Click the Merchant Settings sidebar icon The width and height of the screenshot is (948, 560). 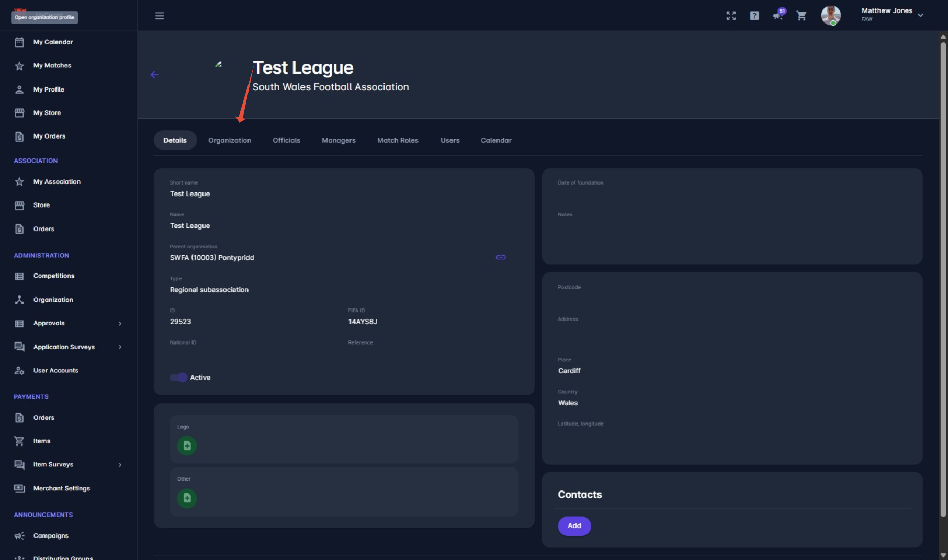click(x=19, y=488)
